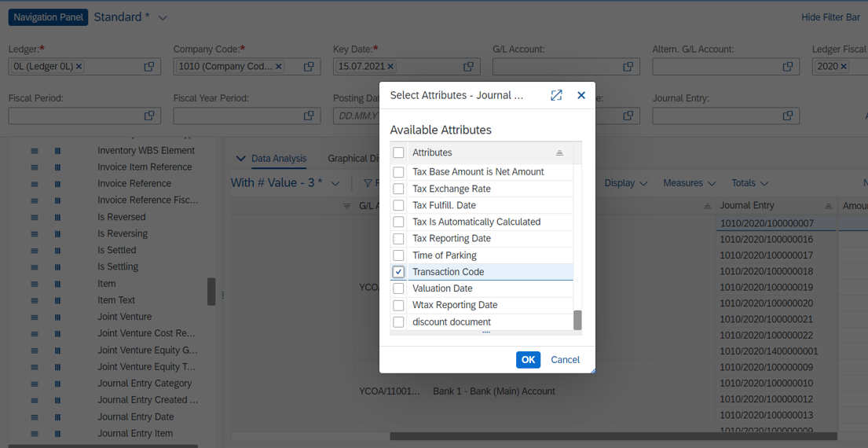
Task: Open Measures dropdown menu
Action: (x=689, y=183)
